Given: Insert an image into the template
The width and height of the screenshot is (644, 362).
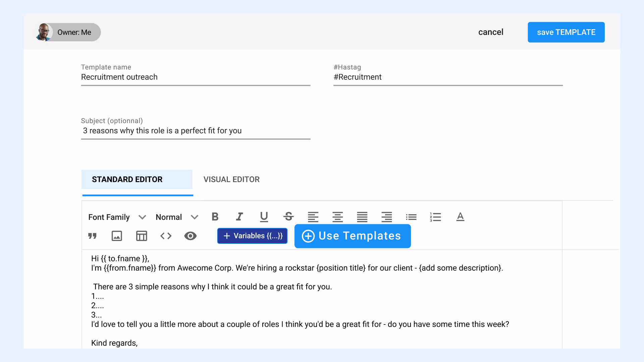Looking at the screenshot, I should (117, 236).
